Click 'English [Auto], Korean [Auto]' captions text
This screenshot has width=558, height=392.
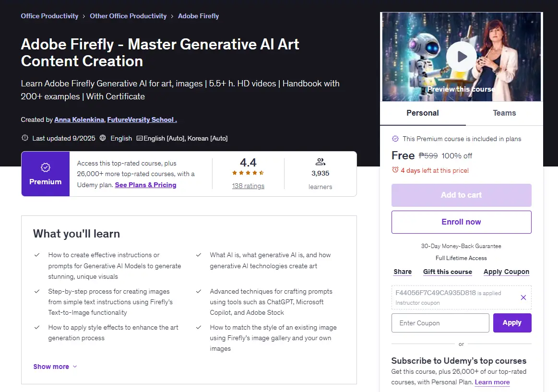[x=185, y=138]
